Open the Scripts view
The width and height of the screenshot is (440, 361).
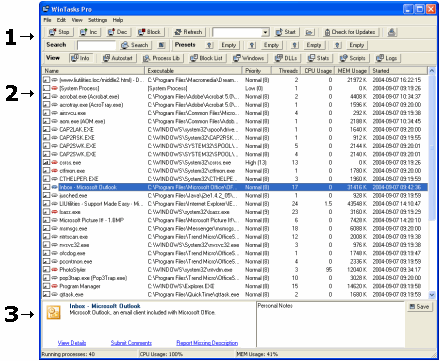pos(353,58)
